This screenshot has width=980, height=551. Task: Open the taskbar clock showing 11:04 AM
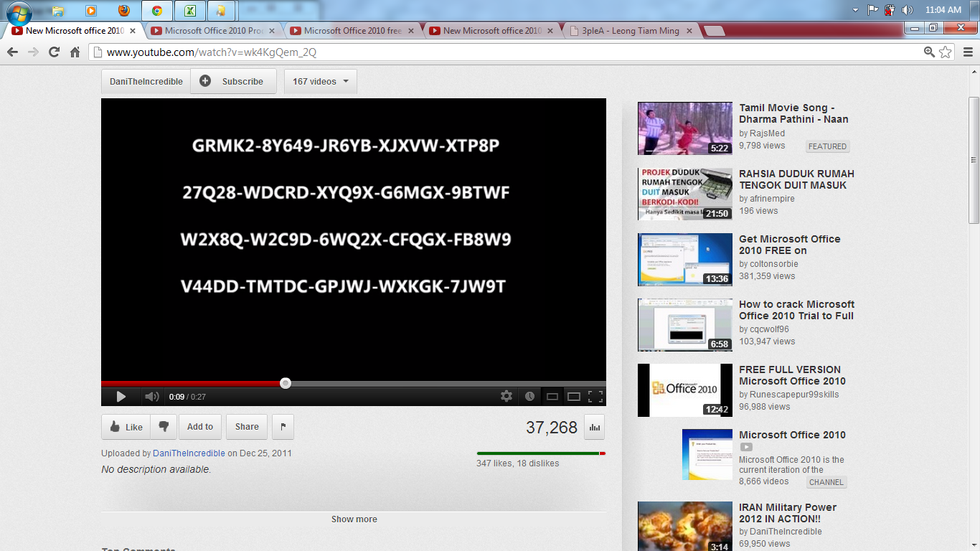(943, 10)
